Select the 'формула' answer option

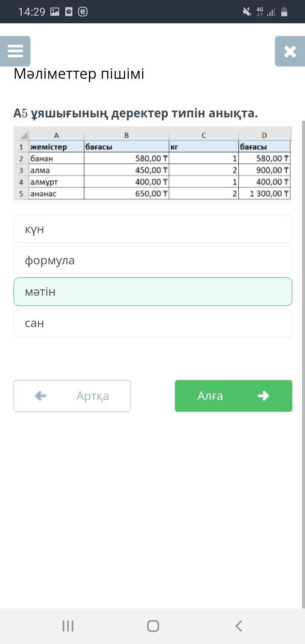[x=152, y=260]
